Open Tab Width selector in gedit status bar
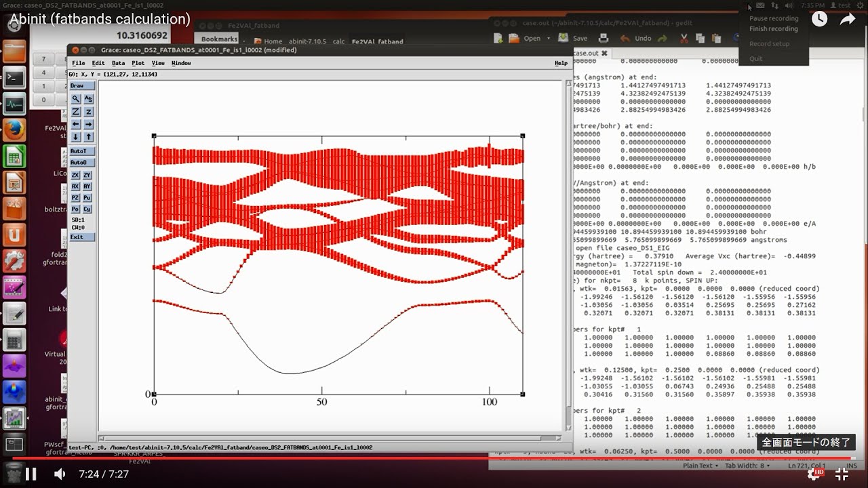Image resolution: width=868 pixels, height=488 pixels. point(748,466)
